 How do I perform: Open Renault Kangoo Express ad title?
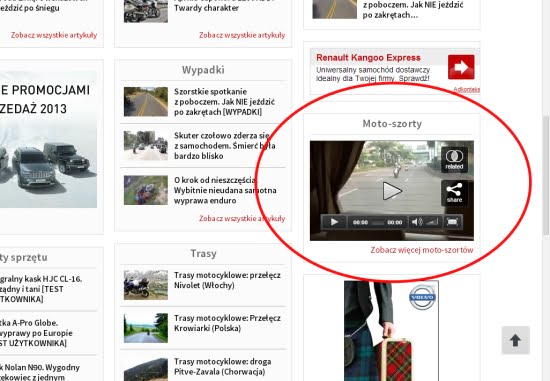(368, 58)
